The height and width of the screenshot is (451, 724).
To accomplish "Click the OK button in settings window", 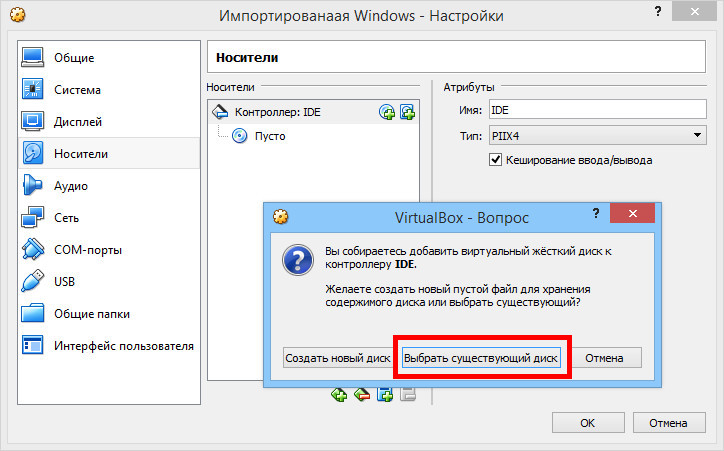I will [x=588, y=422].
